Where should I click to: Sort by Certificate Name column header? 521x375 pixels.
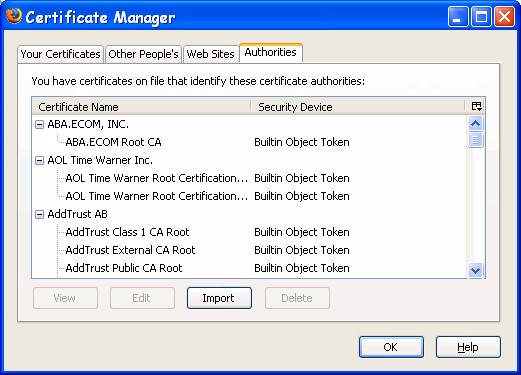[141, 107]
